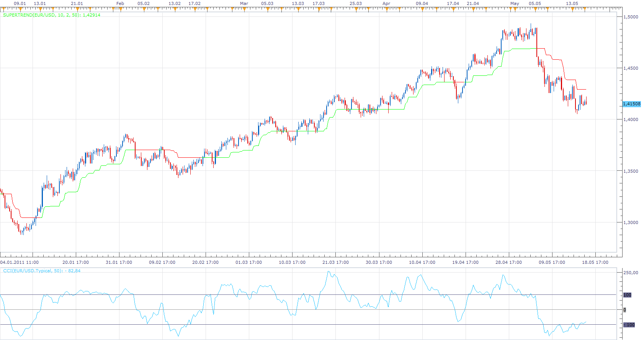
Task: Select the orange marker under 25.03
Action: tap(356, 9)
